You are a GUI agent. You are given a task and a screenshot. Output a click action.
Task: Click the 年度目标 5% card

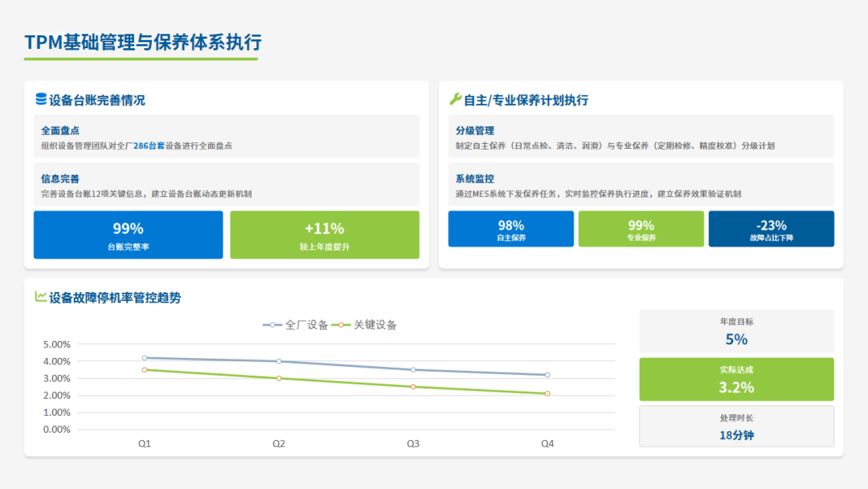736,331
